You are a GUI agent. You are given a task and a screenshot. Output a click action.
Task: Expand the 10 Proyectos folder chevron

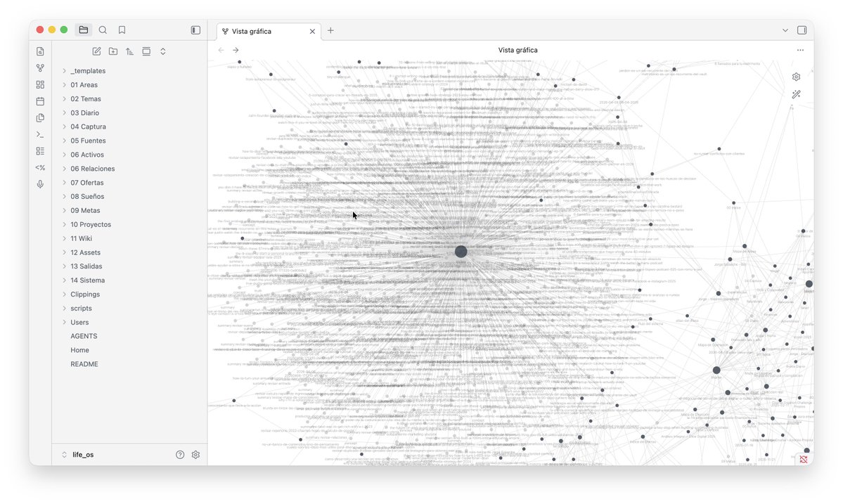coord(64,225)
